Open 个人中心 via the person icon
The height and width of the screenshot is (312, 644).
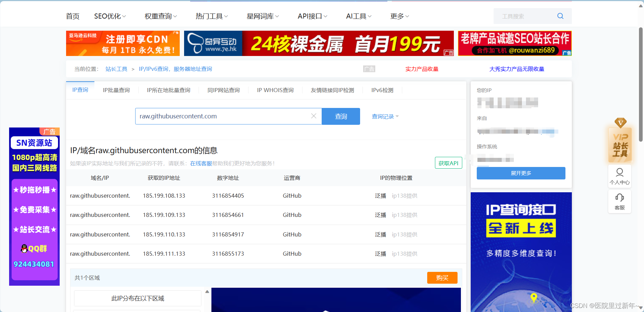pos(619,173)
